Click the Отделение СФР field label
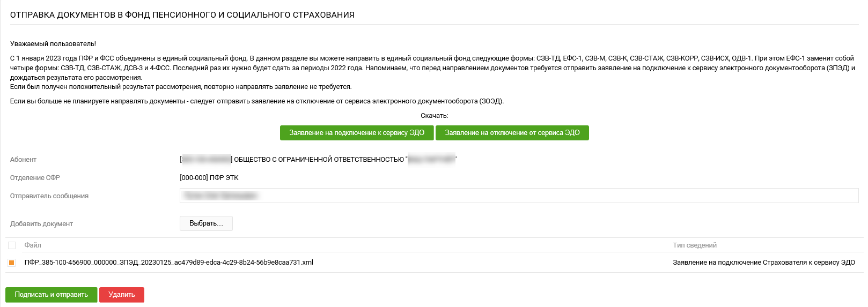The width and height of the screenshot is (868, 307). pyautogui.click(x=35, y=178)
